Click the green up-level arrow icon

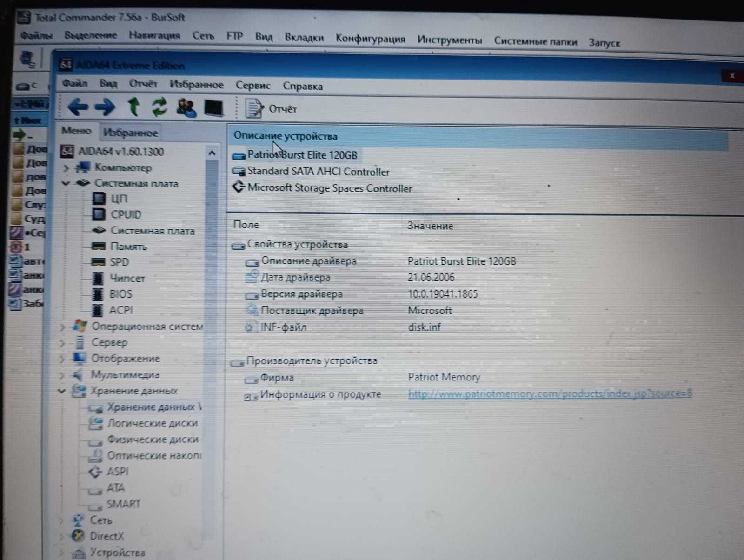(133, 107)
